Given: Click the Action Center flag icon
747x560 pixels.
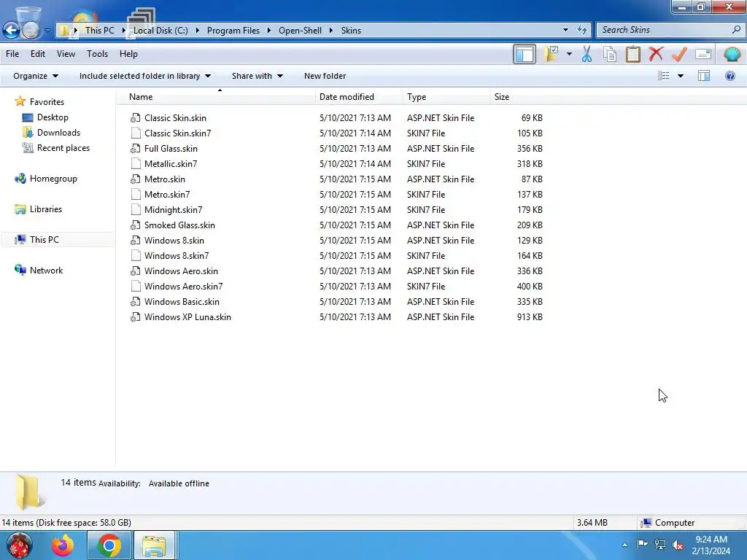Looking at the screenshot, I should [642, 545].
